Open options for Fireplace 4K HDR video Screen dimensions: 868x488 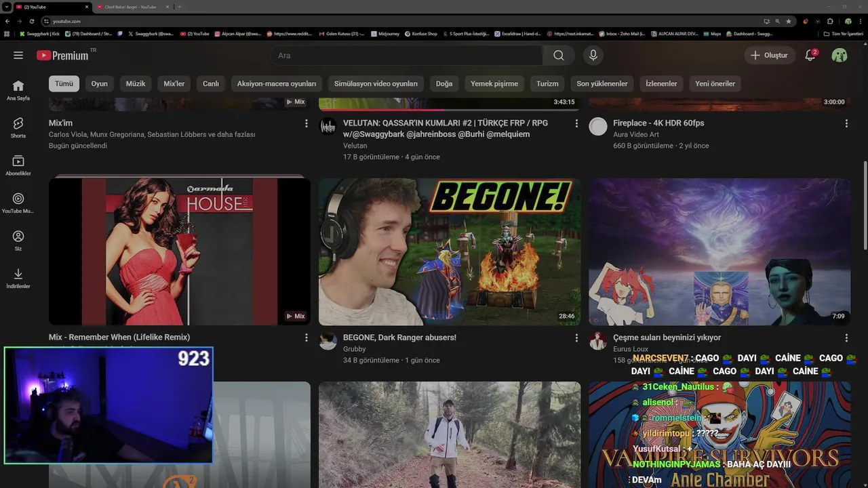846,123
